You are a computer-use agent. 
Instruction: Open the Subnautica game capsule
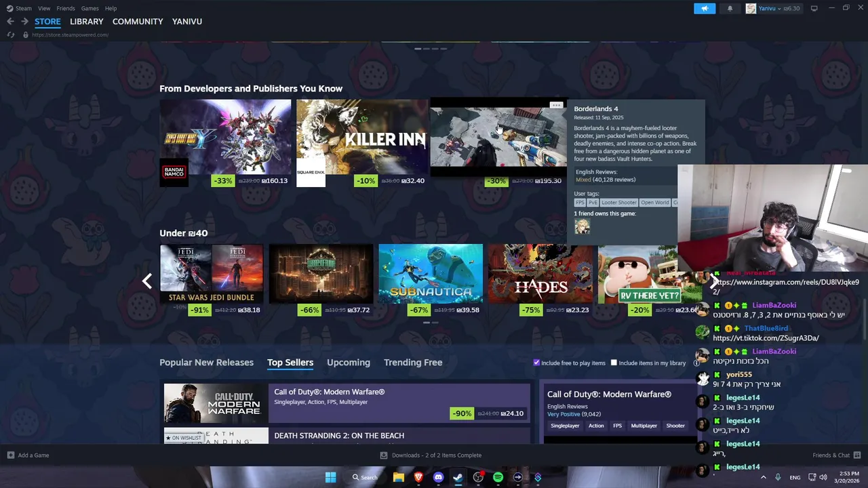(x=431, y=273)
